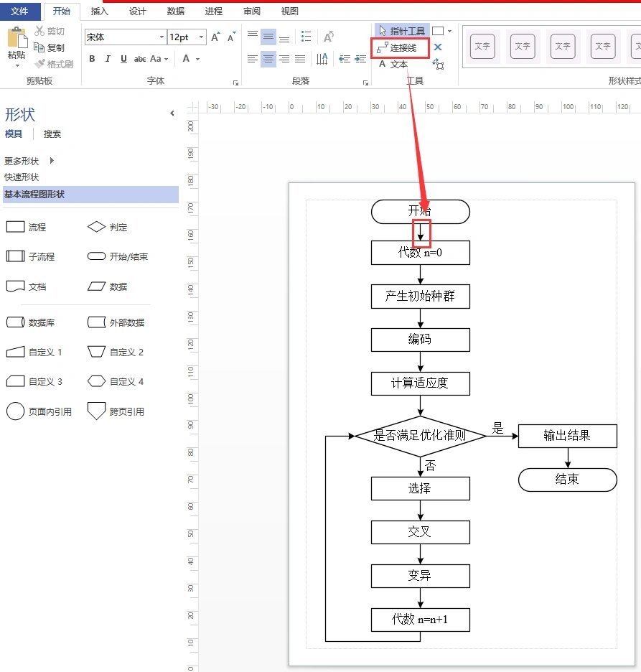
Task: Activate the 文本 text tool
Action: (393, 64)
